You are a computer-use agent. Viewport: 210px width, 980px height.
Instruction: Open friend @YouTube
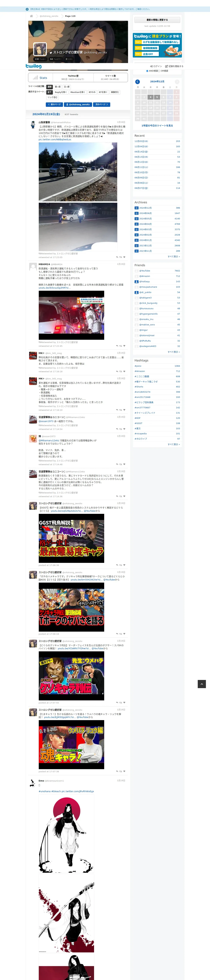(x=145, y=271)
